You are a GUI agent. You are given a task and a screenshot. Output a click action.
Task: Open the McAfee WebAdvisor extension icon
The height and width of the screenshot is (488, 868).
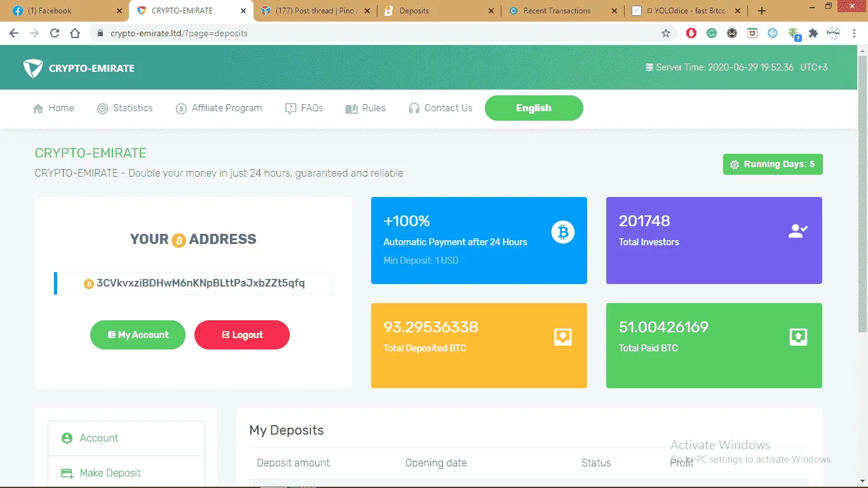pos(752,33)
